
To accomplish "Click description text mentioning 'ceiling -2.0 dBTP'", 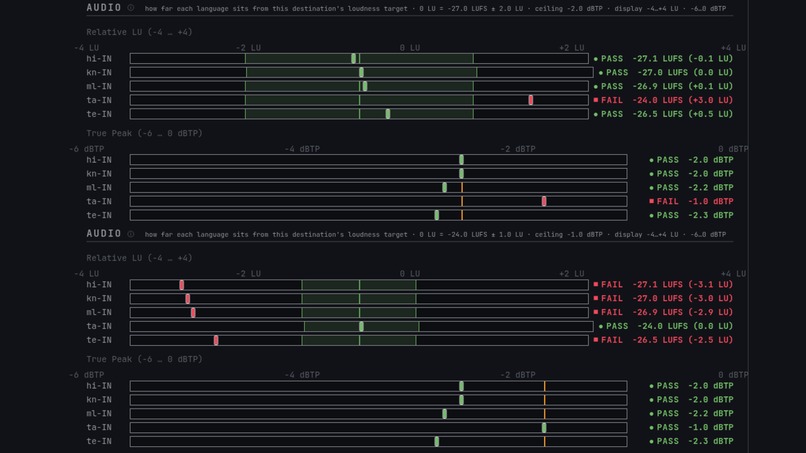I will [x=435, y=9].
